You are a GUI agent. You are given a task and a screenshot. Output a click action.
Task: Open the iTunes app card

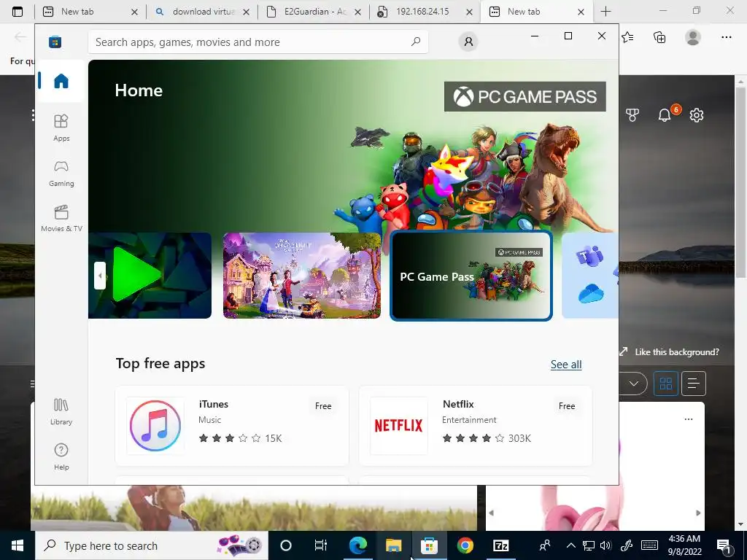tap(232, 426)
